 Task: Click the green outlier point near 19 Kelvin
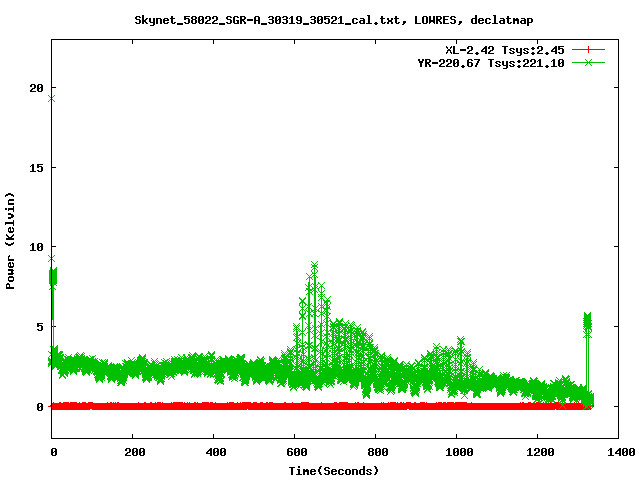coord(51,99)
